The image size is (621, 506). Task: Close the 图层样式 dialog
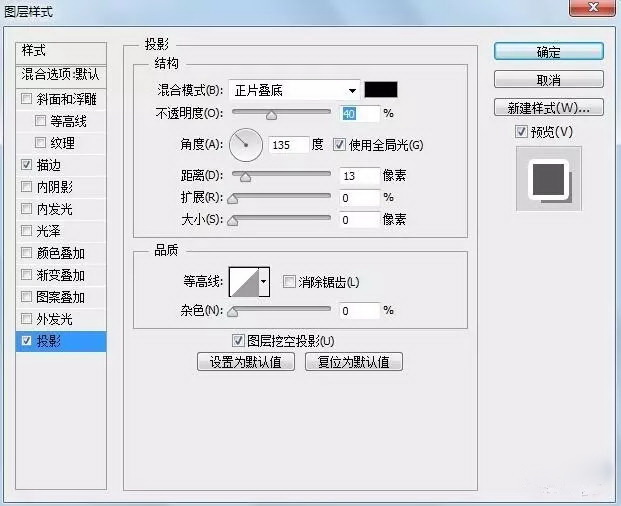pos(592,8)
